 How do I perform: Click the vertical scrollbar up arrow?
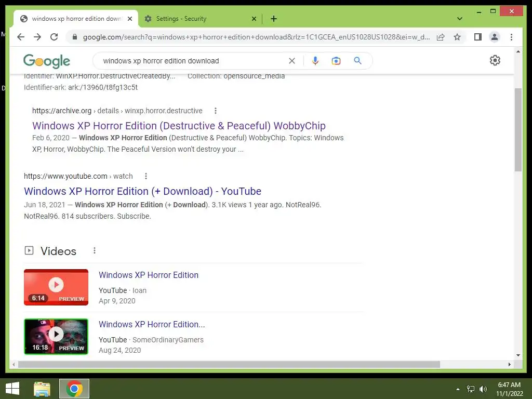[x=518, y=51]
